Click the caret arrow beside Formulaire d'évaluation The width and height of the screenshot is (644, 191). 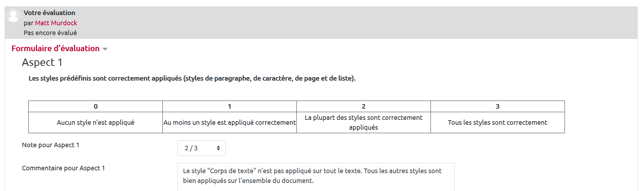click(105, 49)
